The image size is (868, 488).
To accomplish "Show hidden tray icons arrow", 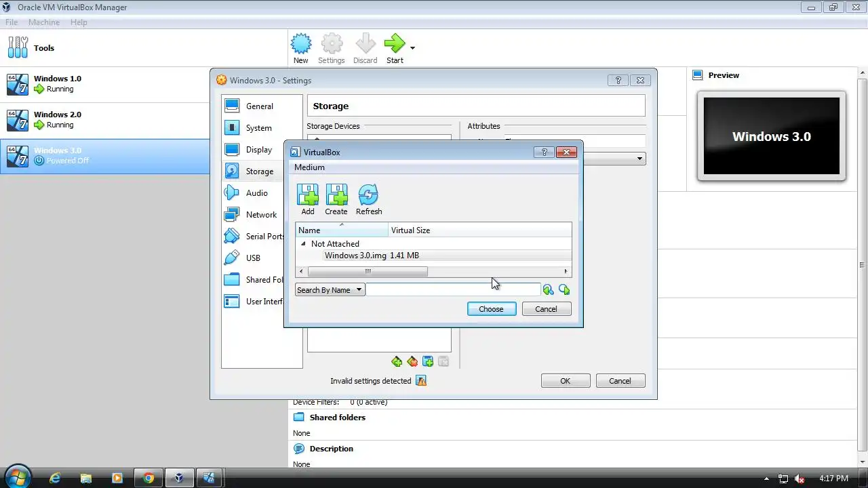I will (767, 479).
